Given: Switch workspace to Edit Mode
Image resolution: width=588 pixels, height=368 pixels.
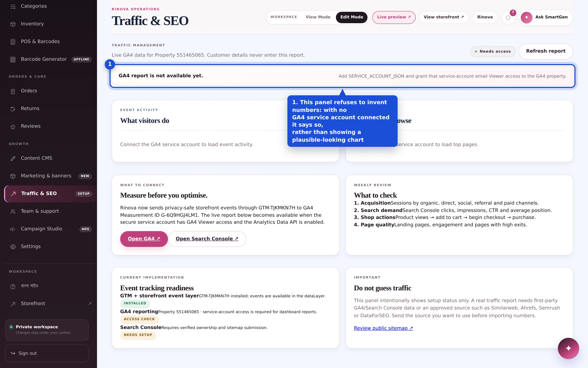Looking at the screenshot, I should pyautogui.click(x=352, y=17).
